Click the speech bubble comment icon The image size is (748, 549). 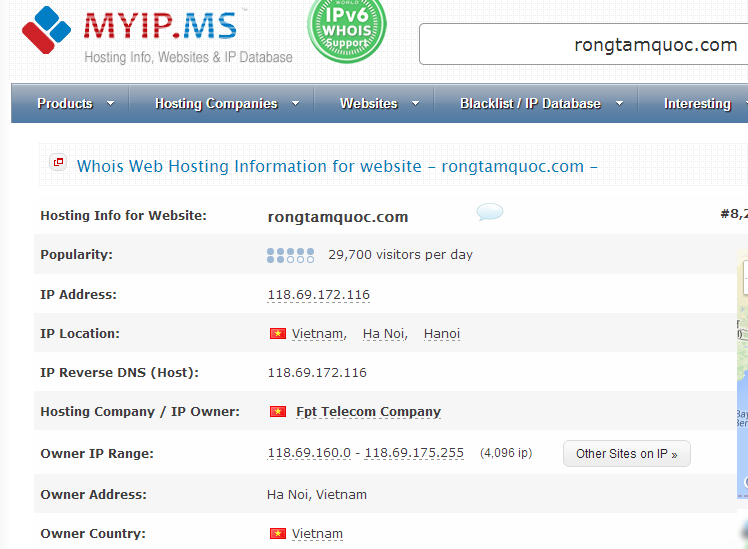tap(490, 212)
